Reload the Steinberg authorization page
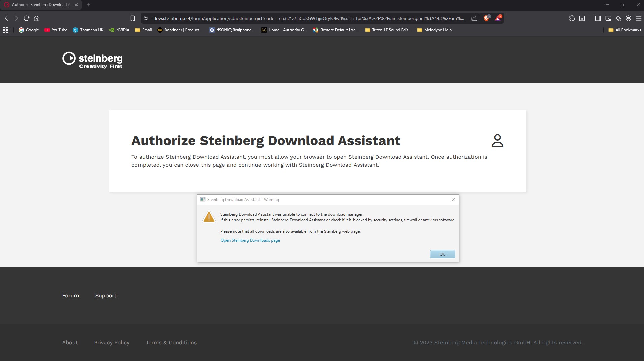The image size is (644, 361). click(x=27, y=18)
